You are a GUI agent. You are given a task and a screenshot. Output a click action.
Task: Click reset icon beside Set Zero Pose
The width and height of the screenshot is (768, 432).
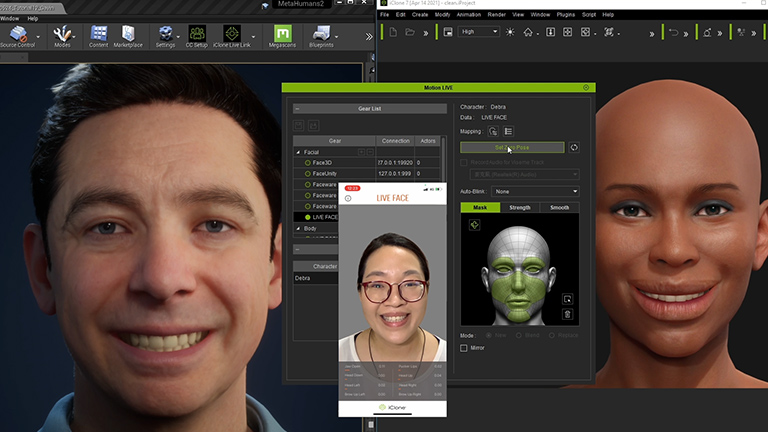pos(574,147)
